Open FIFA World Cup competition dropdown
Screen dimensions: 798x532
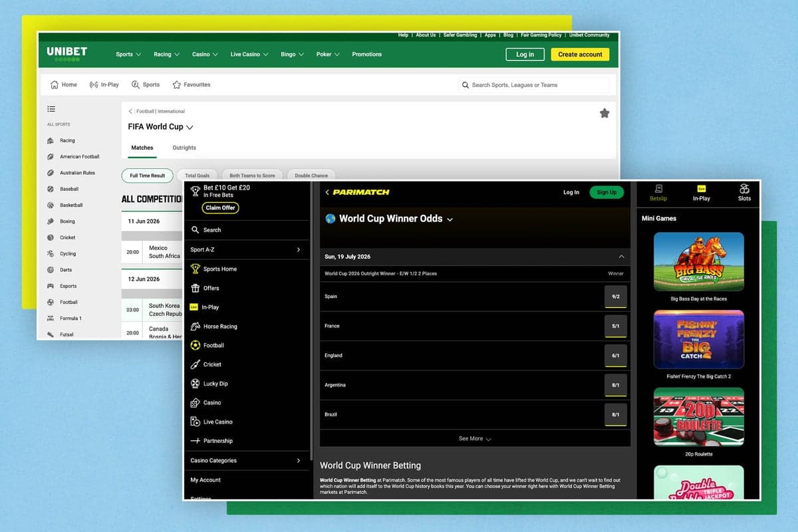click(x=190, y=127)
